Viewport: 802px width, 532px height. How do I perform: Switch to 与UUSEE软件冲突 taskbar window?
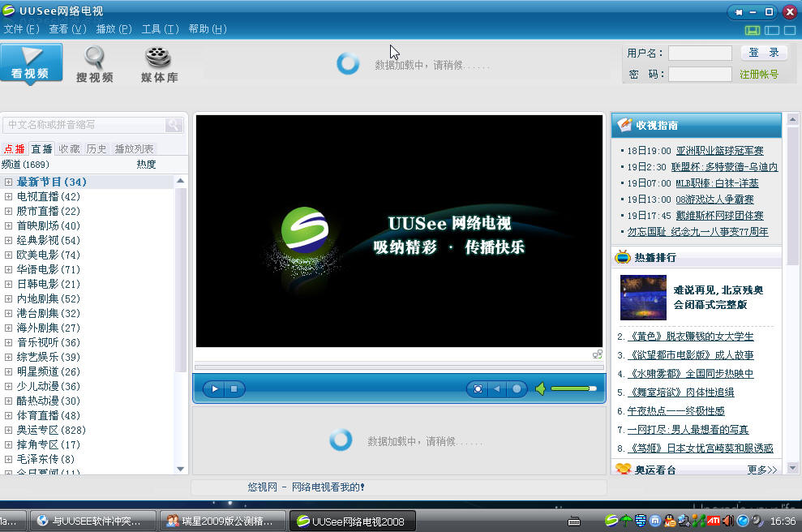click(x=93, y=521)
